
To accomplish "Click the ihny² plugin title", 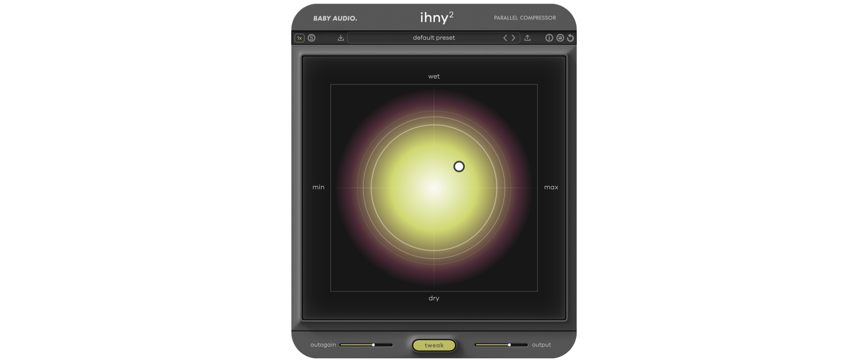I will click(x=436, y=17).
